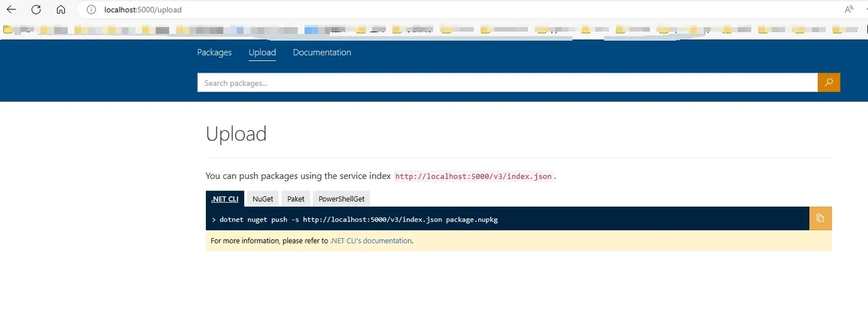Click into the Search packages field
This screenshot has width=868, height=311.
point(507,83)
